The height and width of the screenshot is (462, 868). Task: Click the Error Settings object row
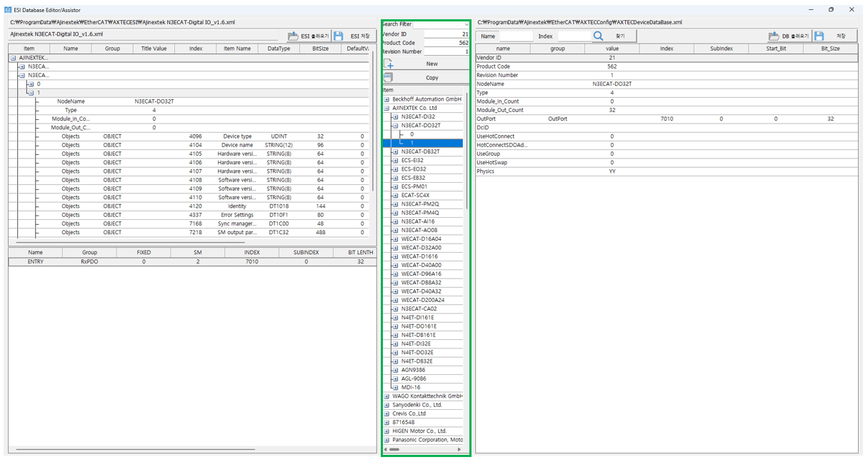[189, 215]
